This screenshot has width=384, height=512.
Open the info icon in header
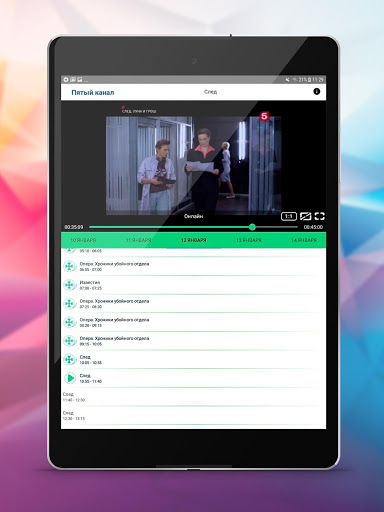[x=316, y=91]
